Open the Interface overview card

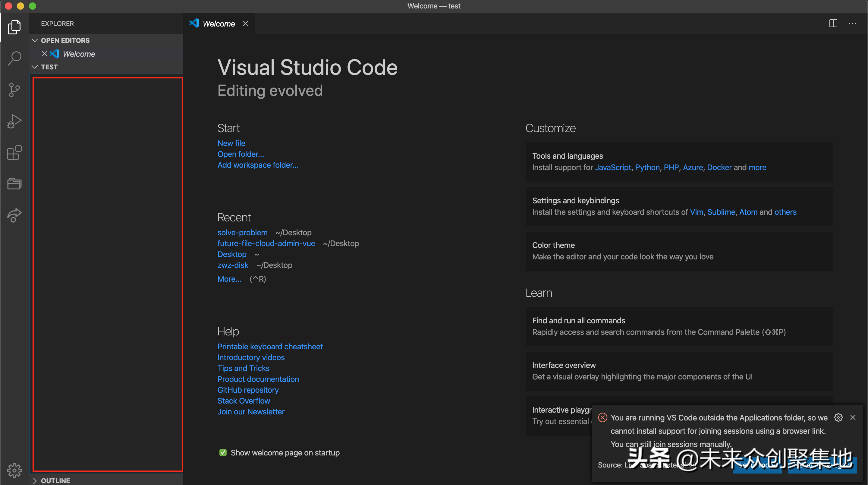679,371
